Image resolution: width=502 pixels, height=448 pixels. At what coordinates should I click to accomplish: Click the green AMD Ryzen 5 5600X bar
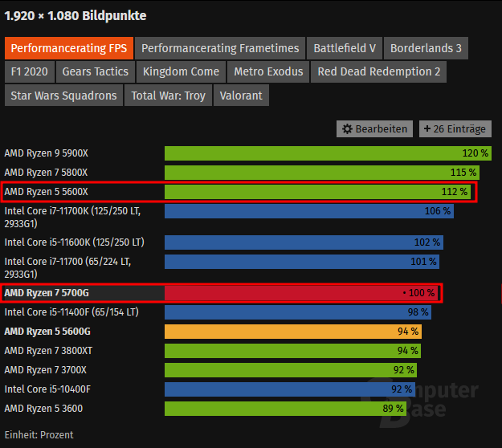pyautogui.click(x=317, y=192)
